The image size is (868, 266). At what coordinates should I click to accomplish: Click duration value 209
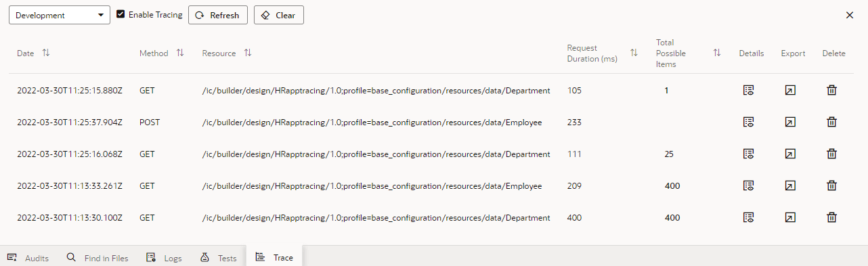tap(574, 185)
